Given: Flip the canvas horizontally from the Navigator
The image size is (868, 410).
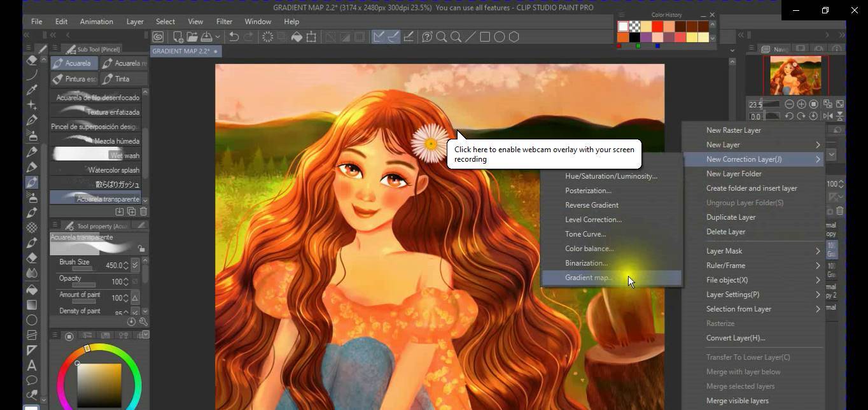Looking at the screenshot, I should 829,116.
